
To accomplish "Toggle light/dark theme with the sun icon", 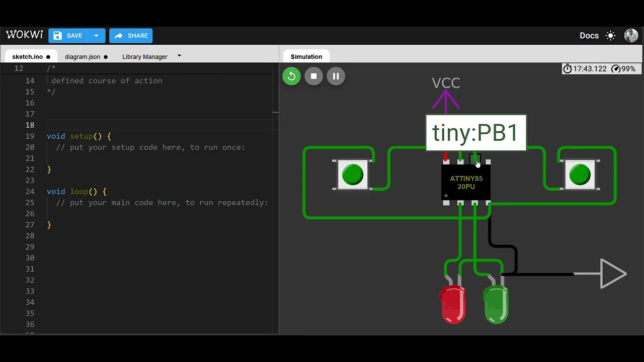I will (x=610, y=36).
